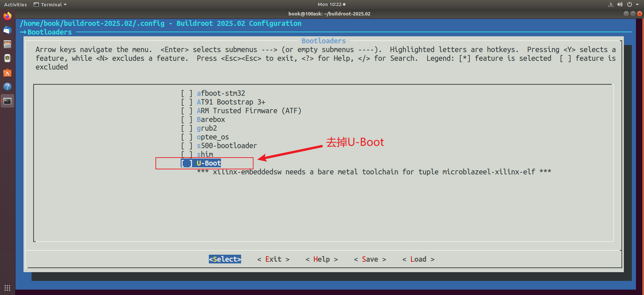Open the power menu icon
Image resolution: width=644 pixels, height=295 pixels.
click(630, 4)
